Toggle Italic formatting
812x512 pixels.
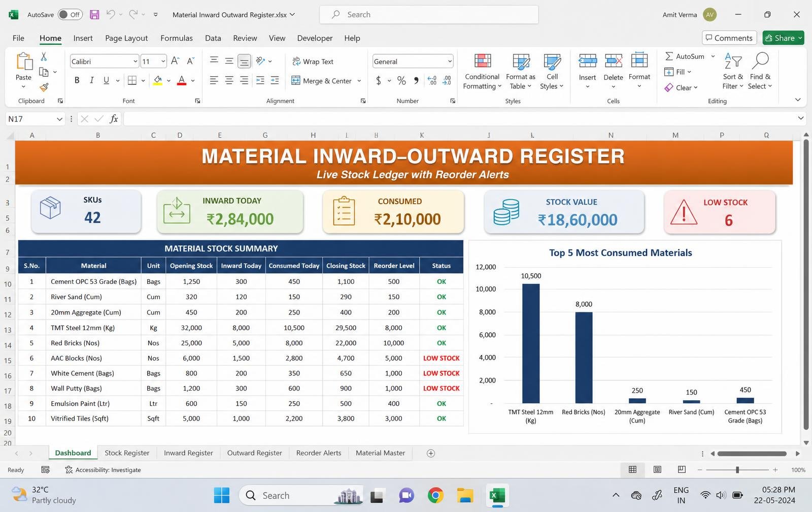pos(92,80)
